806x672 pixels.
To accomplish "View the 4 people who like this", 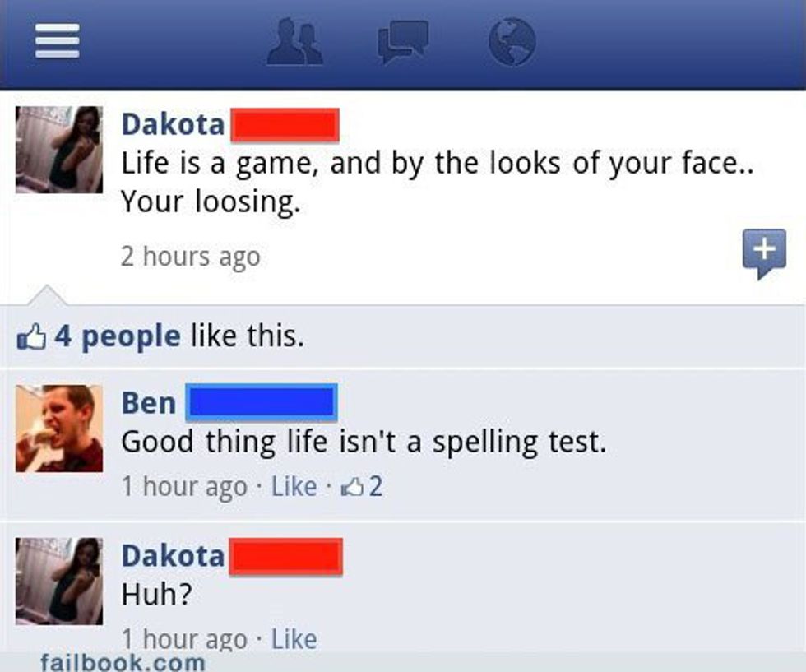I will pyautogui.click(x=118, y=336).
